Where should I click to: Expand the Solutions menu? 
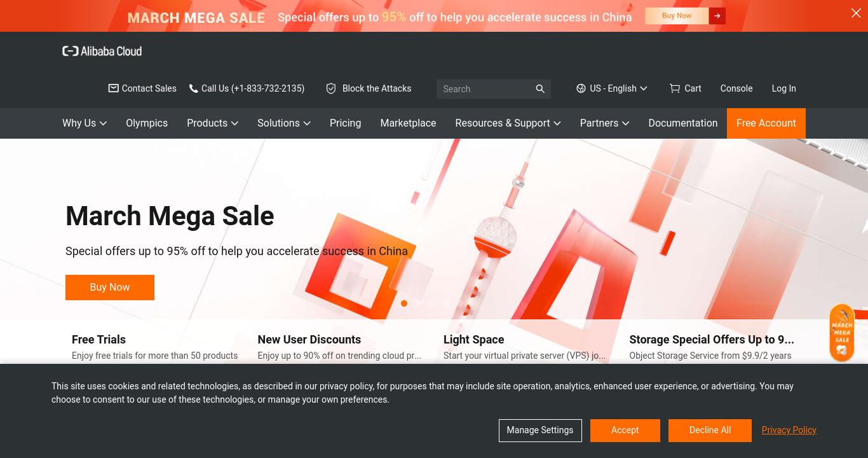click(x=283, y=123)
